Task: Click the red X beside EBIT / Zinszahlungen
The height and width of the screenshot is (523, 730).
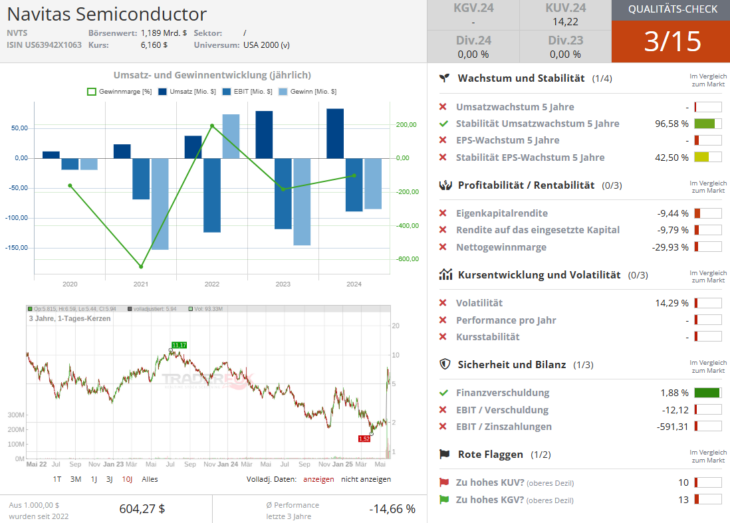Action: pyautogui.click(x=443, y=427)
